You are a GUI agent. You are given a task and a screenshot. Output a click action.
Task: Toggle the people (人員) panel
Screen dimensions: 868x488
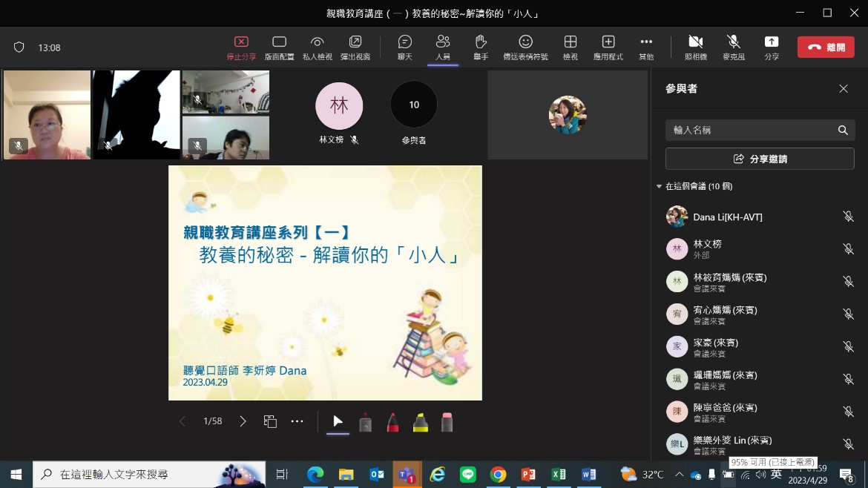443,46
